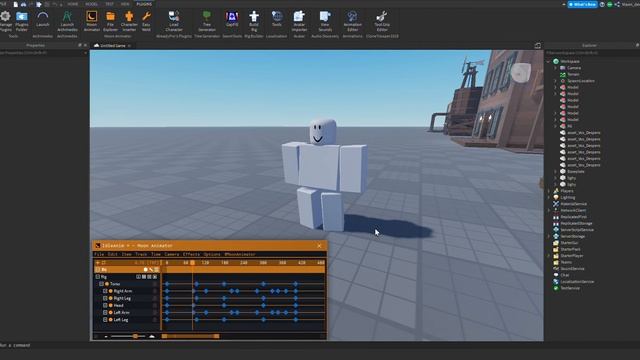Select Terrain in the Explorer tree
The image size is (640, 360).
click(x=569, y=74)
